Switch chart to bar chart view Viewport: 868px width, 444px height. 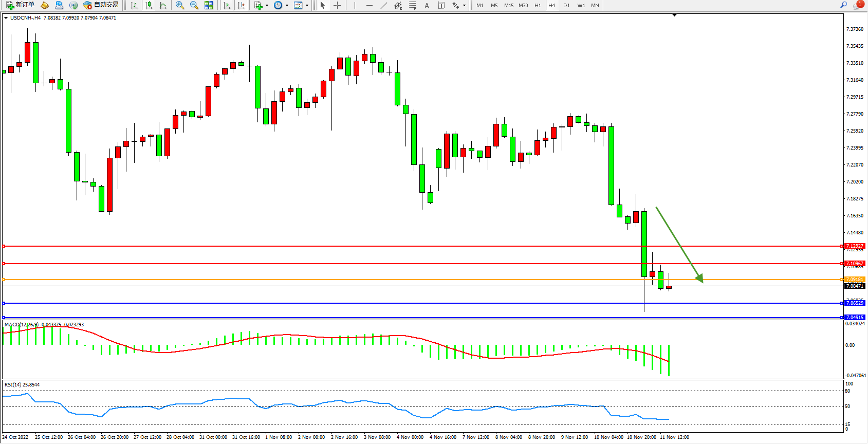[x=134, y=5]
